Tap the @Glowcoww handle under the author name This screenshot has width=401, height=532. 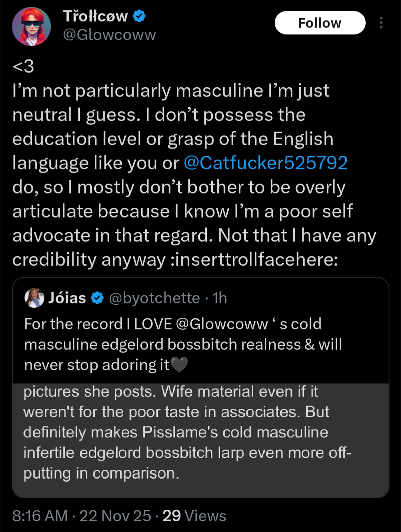click(x=109, y=35)
